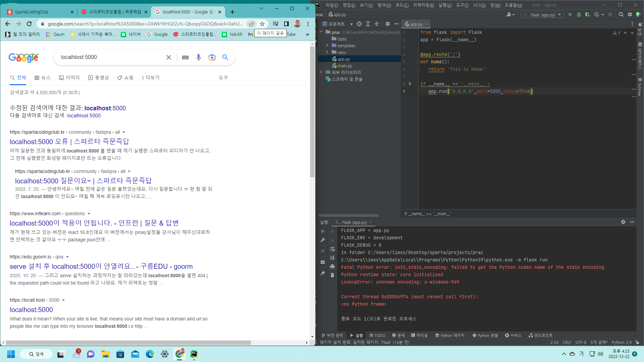Click the Google search magnifier button
This screenshot has height=362, width=644.
(225, 57)
